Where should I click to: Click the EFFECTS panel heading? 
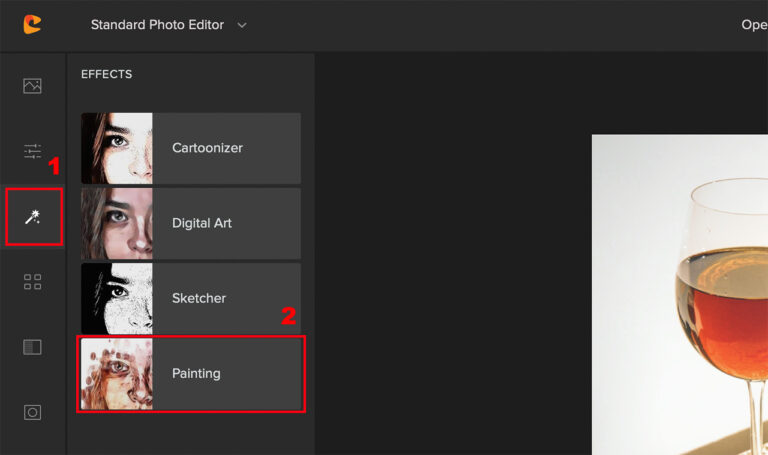click(x=106, y=74)
